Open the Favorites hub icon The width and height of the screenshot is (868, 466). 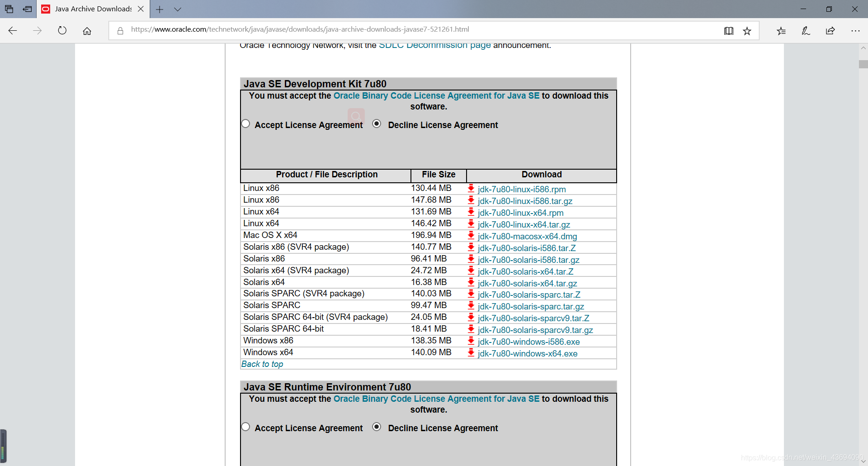(781, 31)
